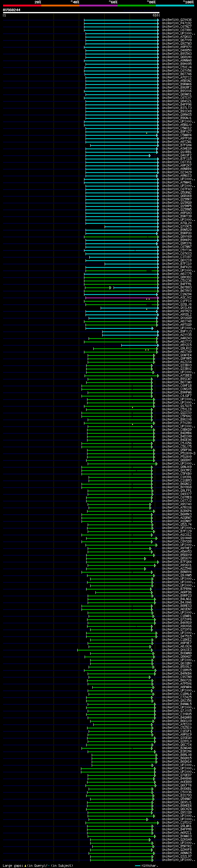
Task: Select the UniRef100_Q016Q9 label
Action: click(177, 318)
